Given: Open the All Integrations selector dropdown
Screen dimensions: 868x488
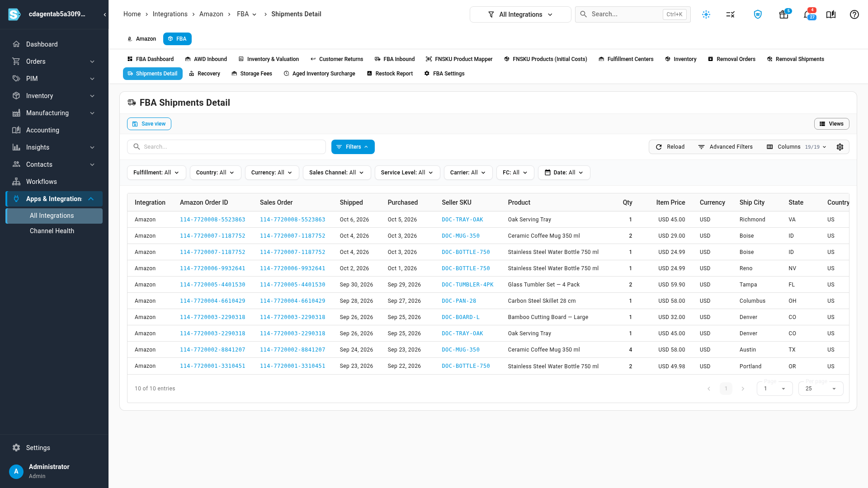Looking at the screenshot, I should point(520,14).
